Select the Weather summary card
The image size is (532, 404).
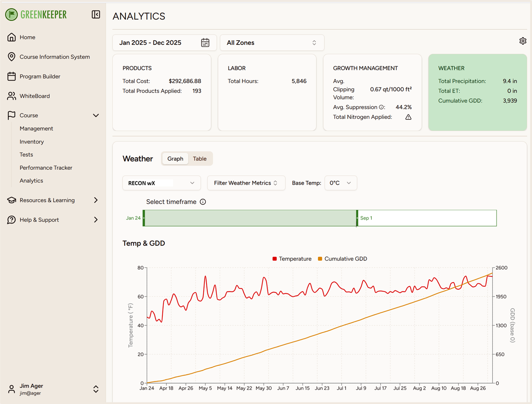(x=477, y=92)
